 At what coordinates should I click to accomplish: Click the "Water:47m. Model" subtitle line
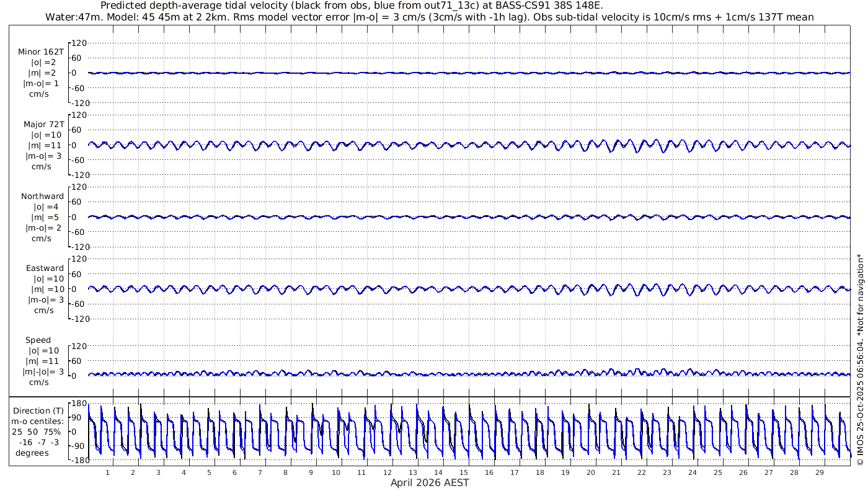pyautogui.click(x=429, y=17)
